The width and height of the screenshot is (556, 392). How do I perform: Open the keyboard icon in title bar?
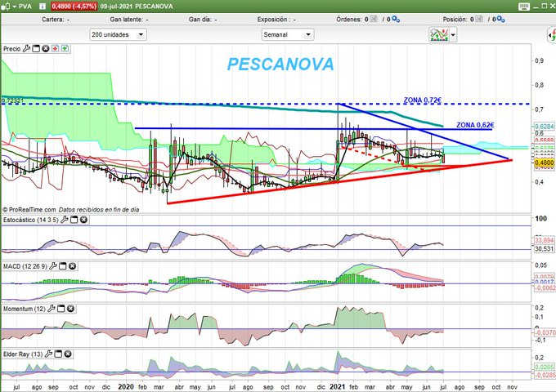pyautogui.click(x=524, y=7)
